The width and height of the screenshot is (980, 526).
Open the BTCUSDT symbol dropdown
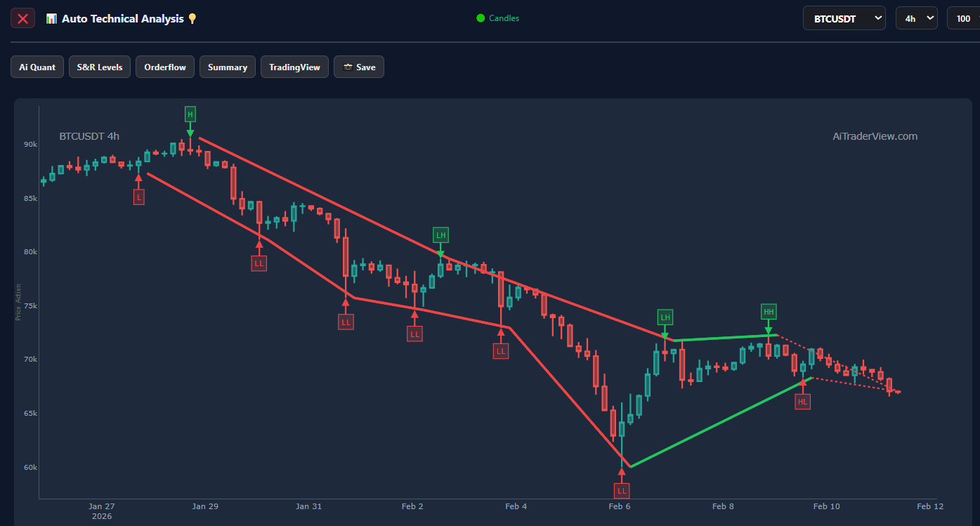pos(844,18)
